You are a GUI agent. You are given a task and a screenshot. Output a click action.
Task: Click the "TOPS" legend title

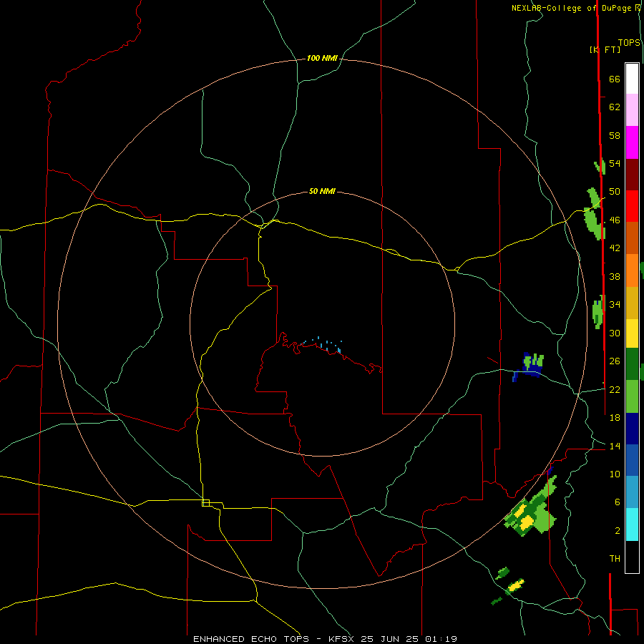(629, 43)
